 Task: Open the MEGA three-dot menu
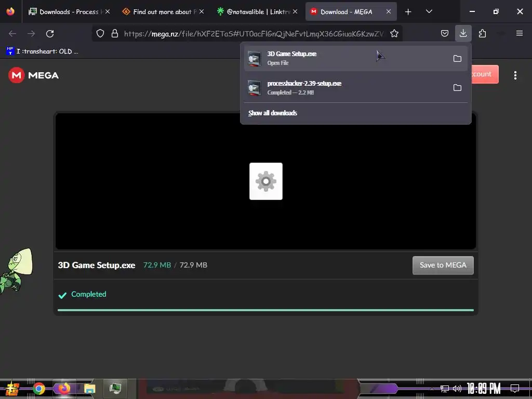[515, 75]
